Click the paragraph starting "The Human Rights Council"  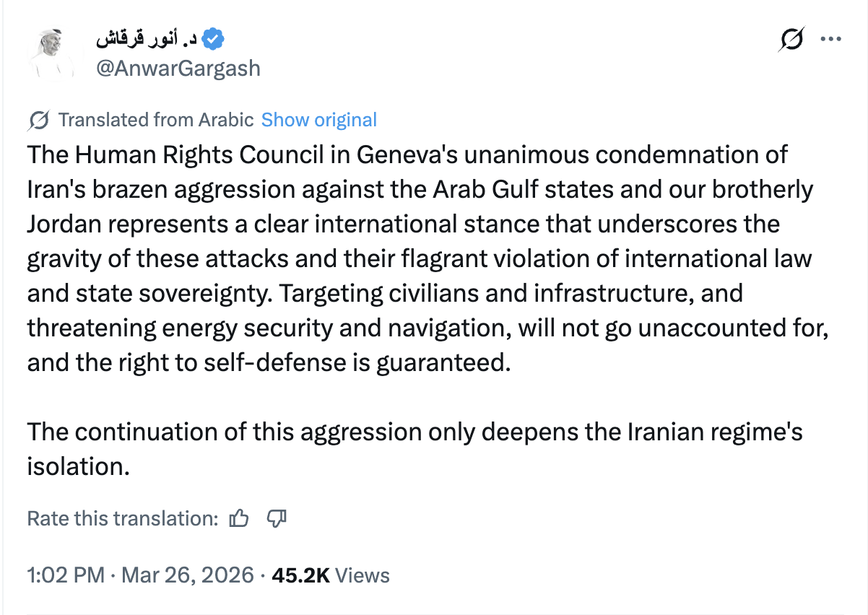click(x=407, y=155)
